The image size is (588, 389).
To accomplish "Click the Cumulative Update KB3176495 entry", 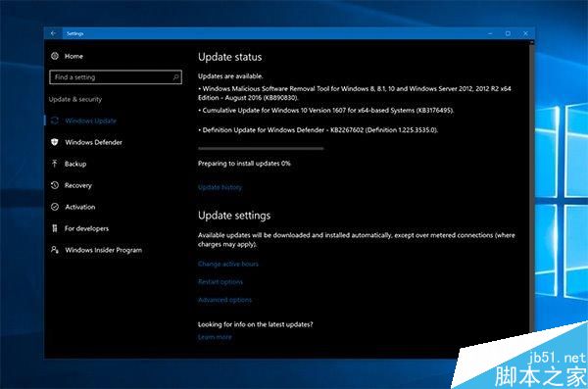I will [x=326, y=111].
